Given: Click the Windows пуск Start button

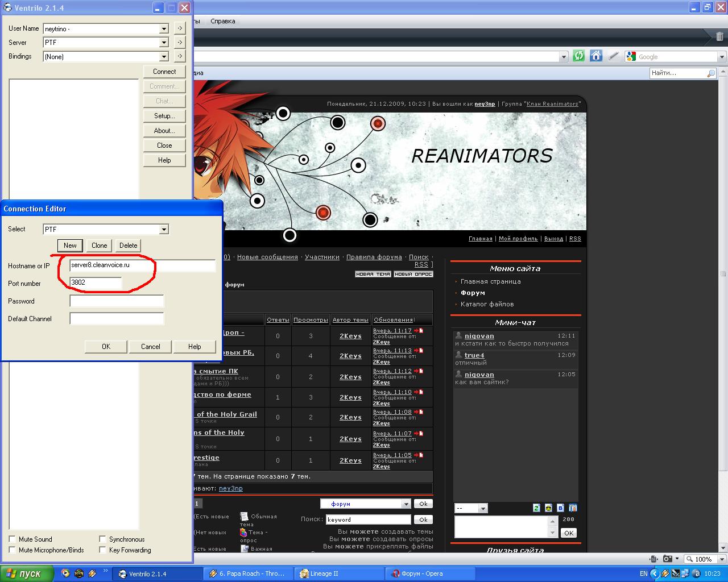Looking at the screenshot, I should (27, 573).
